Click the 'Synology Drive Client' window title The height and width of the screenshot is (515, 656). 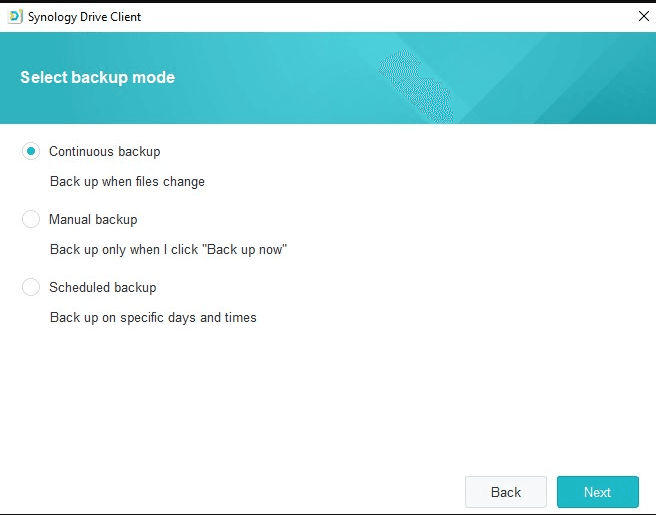pyautogui.click(x=85, y=17)
